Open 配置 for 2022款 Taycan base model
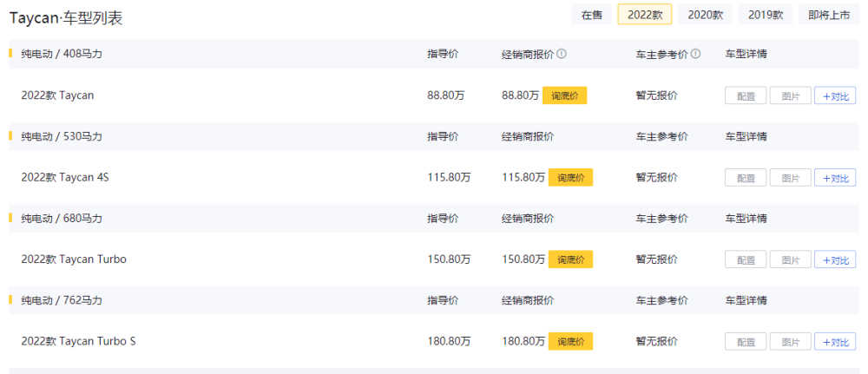868x374 pixels. [x=746, y=95]
